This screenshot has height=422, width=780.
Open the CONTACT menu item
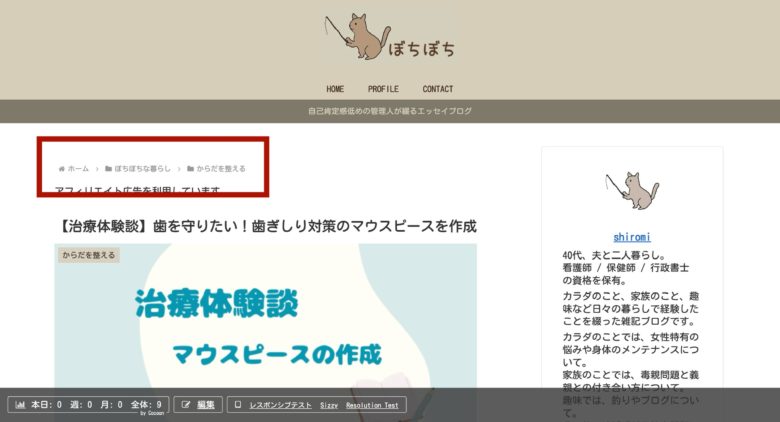point(438,89)
